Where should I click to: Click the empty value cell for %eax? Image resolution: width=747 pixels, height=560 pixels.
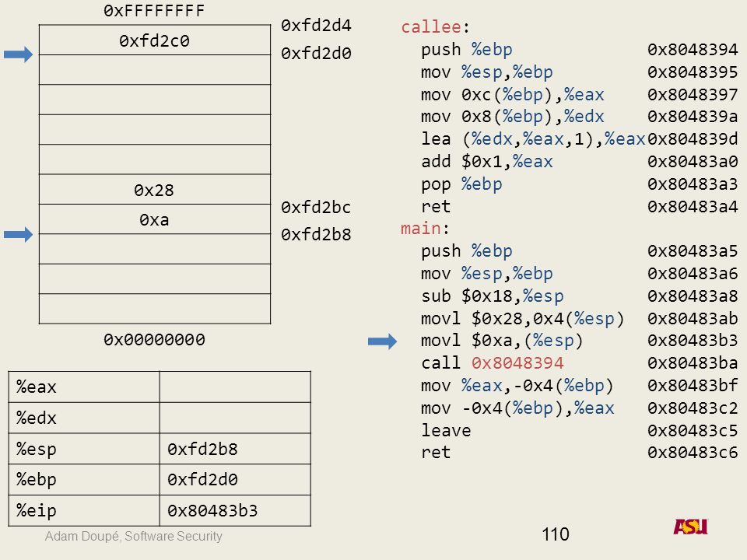tap(235, 387)
